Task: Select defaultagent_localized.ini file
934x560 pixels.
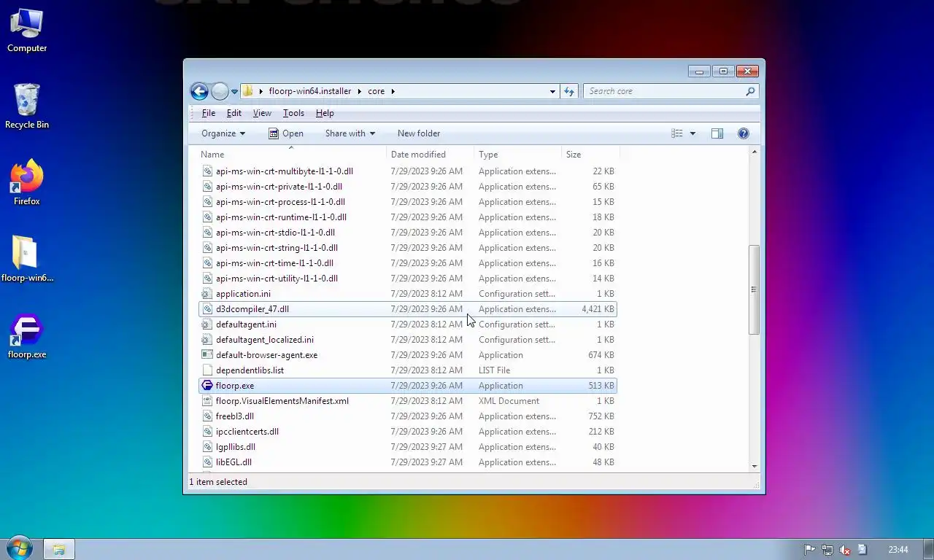Action: [408, 340]
